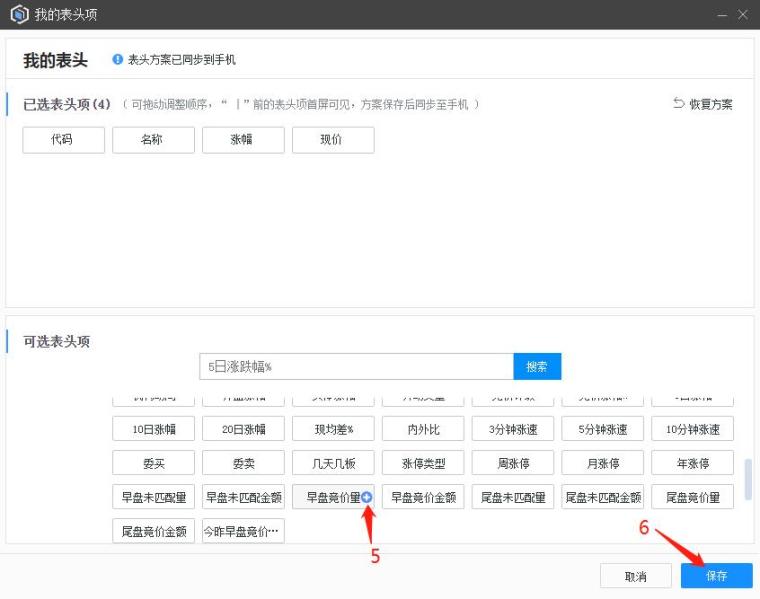Click 恢复方案 link text
Screen dimensions: 760x599
711,104
